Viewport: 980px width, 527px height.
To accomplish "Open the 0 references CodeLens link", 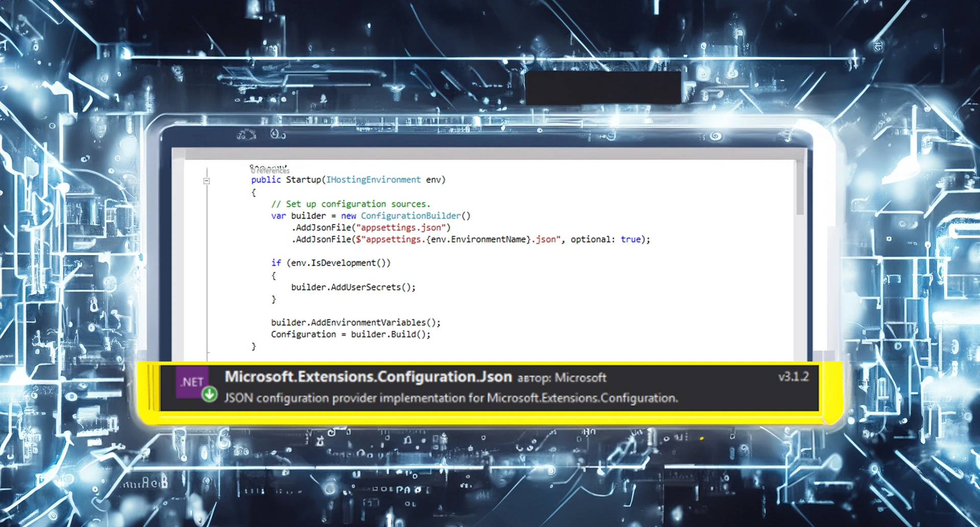I will 269,171.
